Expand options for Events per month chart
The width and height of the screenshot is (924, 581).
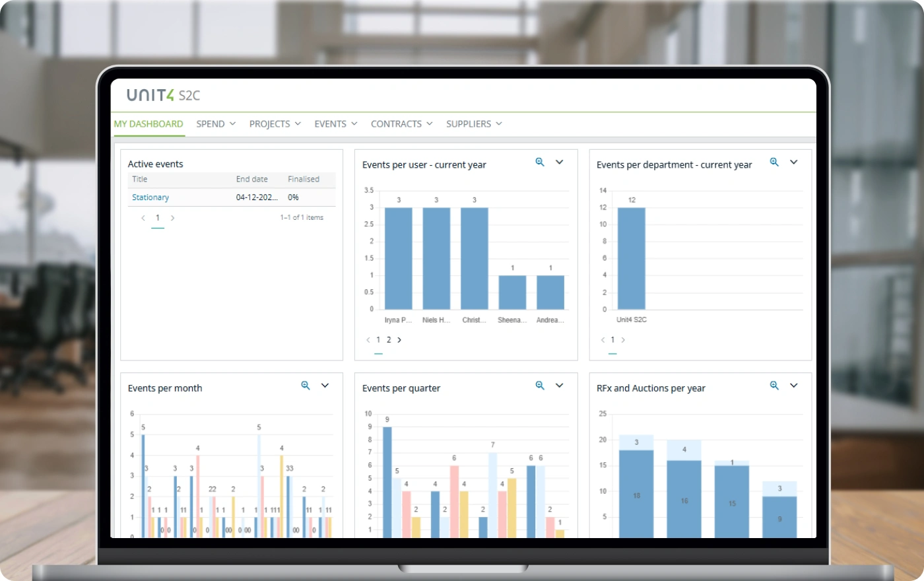(325, 386)
